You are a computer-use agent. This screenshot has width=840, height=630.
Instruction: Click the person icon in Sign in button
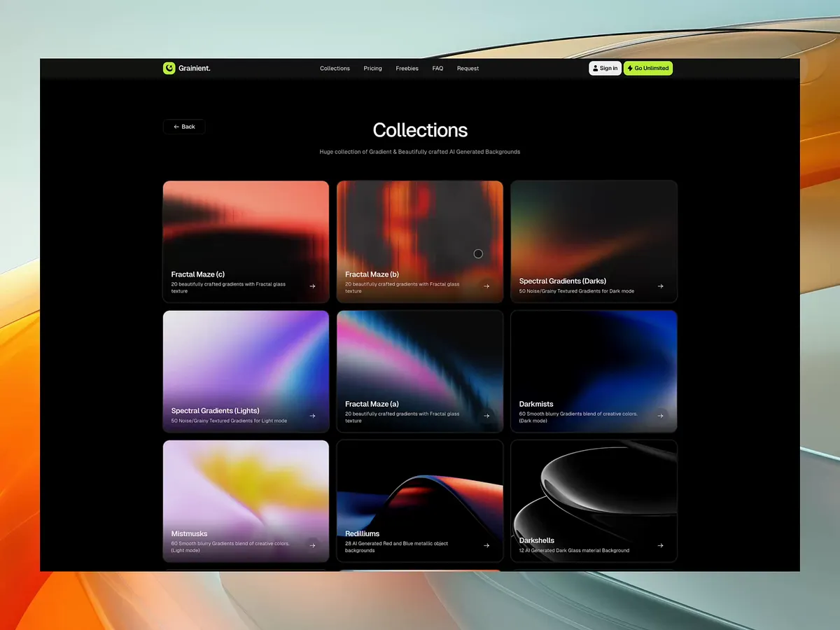tap(596, 68)
